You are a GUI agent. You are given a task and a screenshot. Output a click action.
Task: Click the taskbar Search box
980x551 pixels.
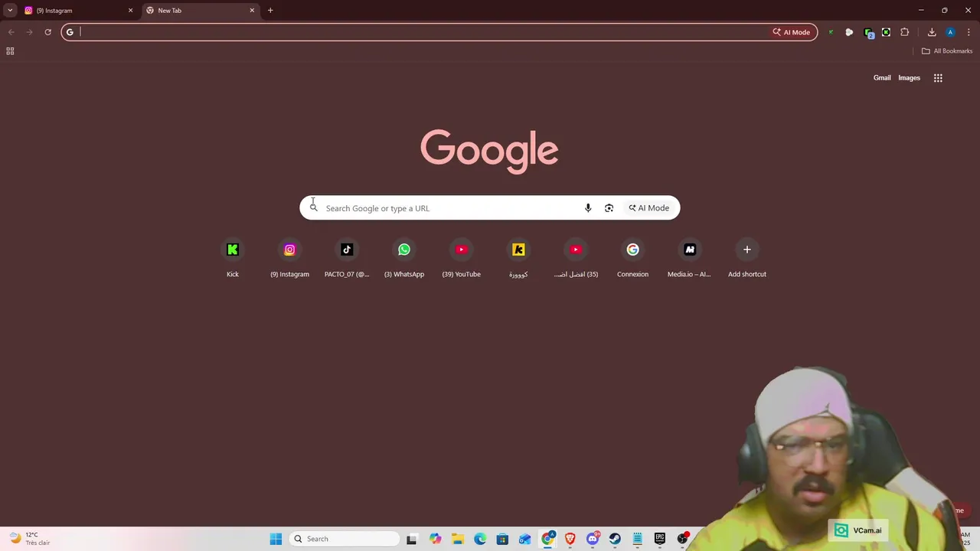(x=345, y=539)
